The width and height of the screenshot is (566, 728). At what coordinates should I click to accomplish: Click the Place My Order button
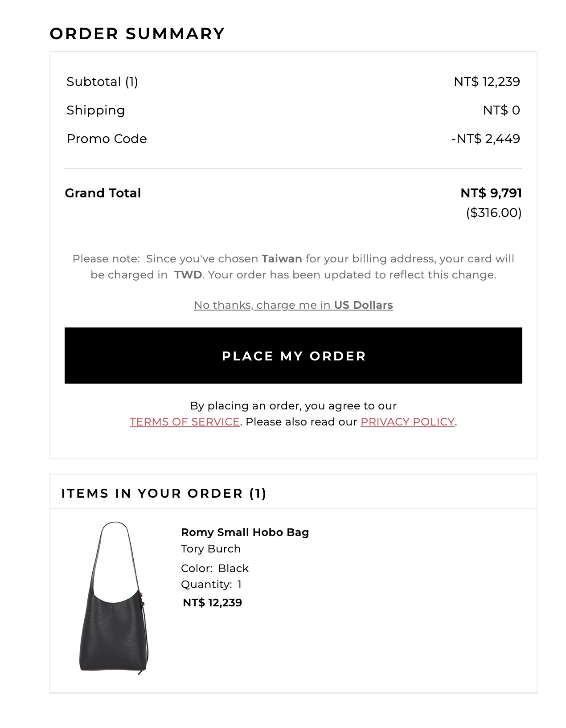point(293,356)
